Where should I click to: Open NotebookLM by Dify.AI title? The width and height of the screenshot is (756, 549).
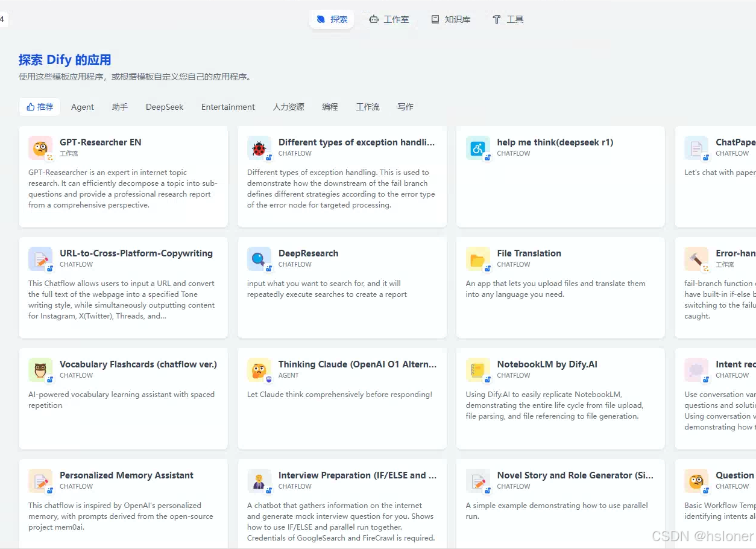click(x=547, y=364)
